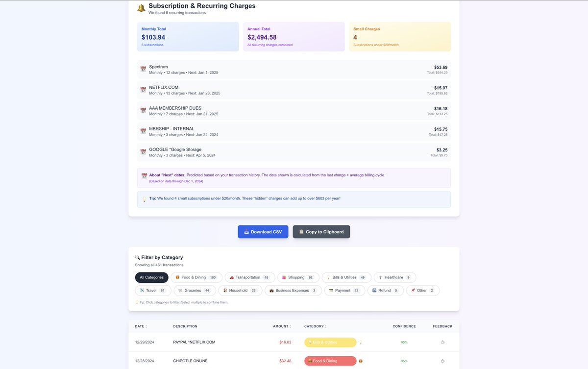Click the $15.07 Netflix amount
This screenshot has width=588, height=369.
tap(441, 88)
